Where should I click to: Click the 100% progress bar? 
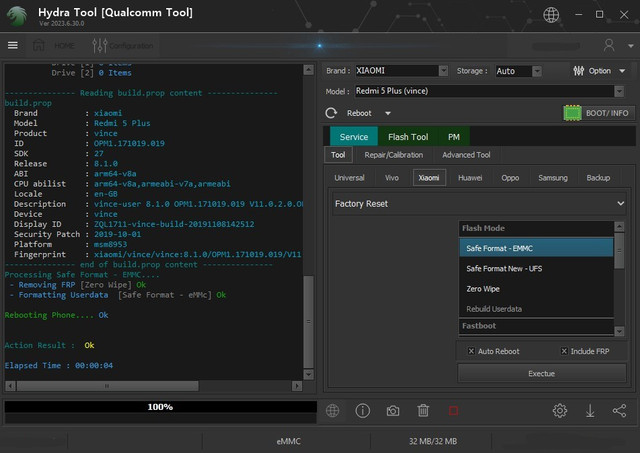(x=160, y=407)
